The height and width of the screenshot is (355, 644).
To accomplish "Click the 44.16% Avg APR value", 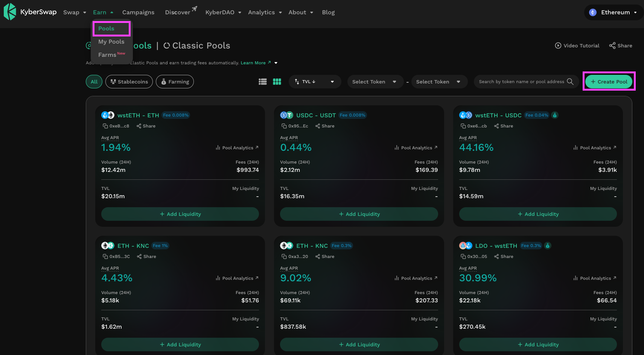I will pyautogui.click(x=476, y=147).
